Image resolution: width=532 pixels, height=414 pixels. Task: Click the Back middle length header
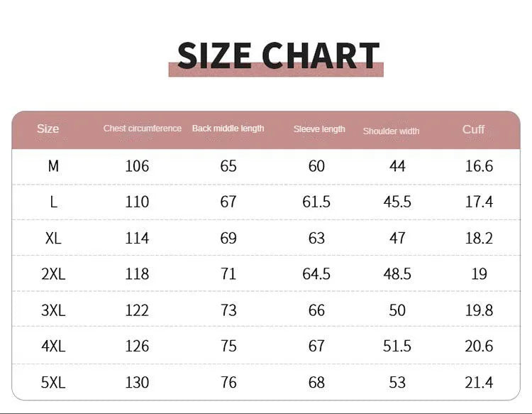(228, 129)
